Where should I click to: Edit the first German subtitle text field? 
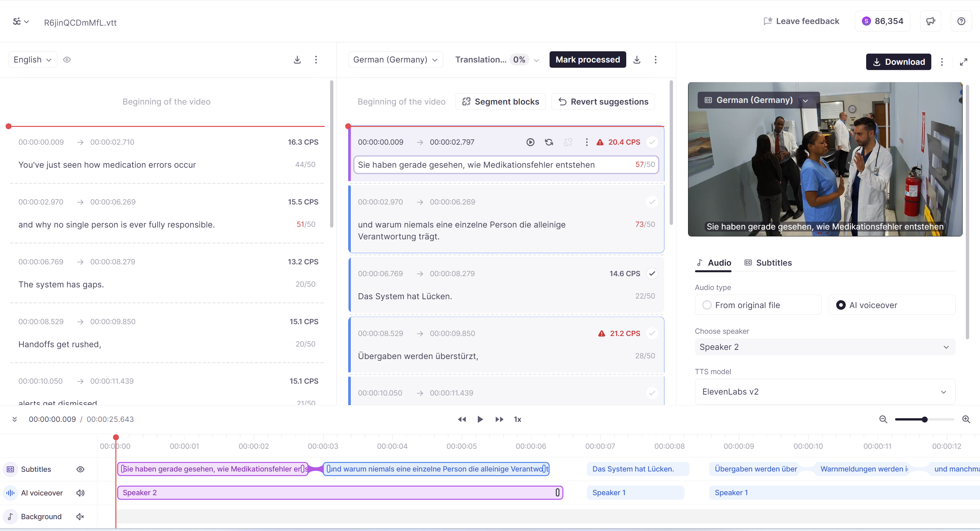click(506, 165)
